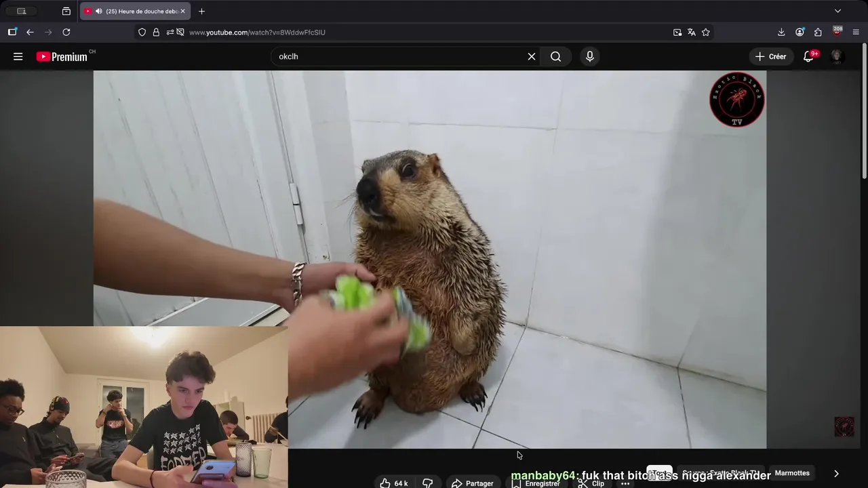The width and height of the screenshot is (868, 488).
Task: Open the extensions puzzle icon
Action: [x=818, y=32]
